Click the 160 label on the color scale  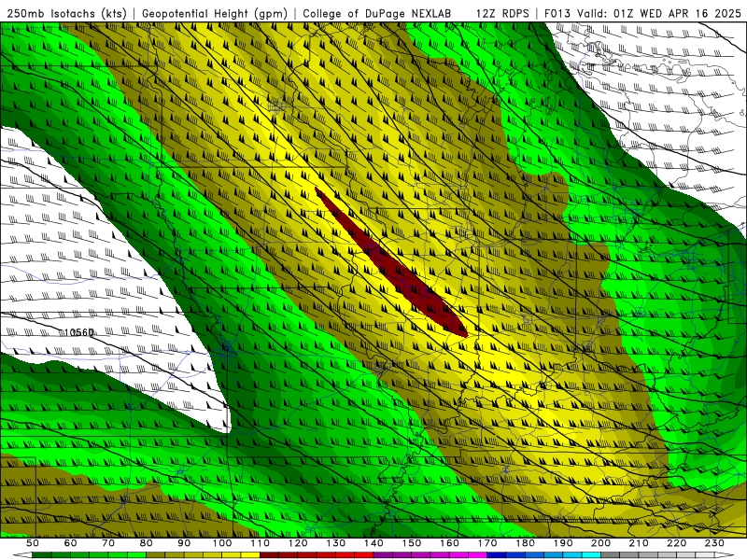(x=449, y=543)
